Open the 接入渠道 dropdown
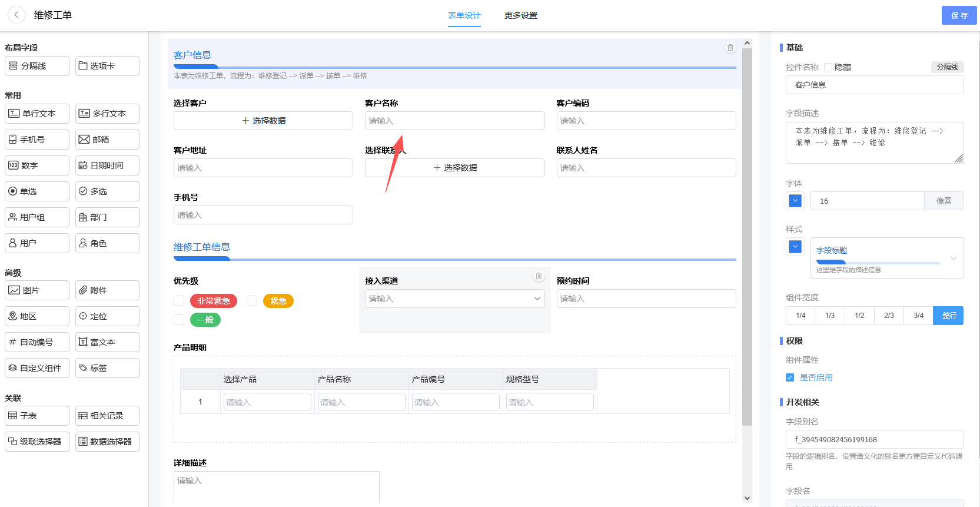 [x=454, y=299]
